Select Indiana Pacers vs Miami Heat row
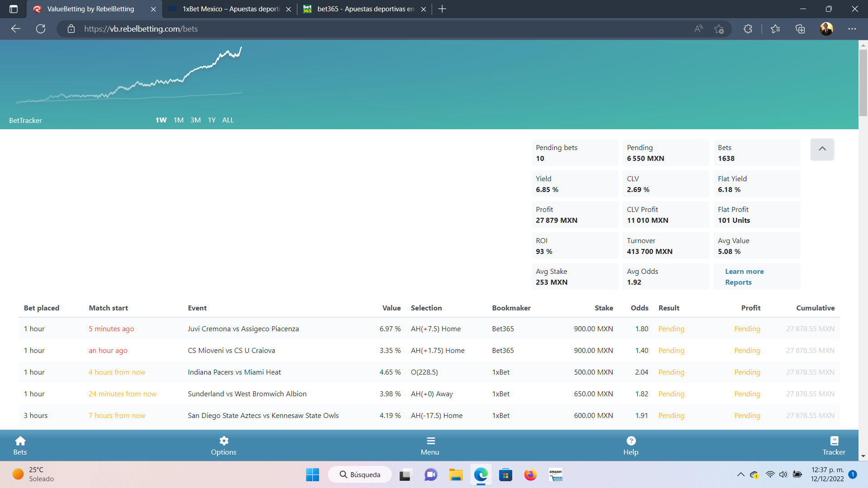The image size is (868, 488). coord(429,372)
